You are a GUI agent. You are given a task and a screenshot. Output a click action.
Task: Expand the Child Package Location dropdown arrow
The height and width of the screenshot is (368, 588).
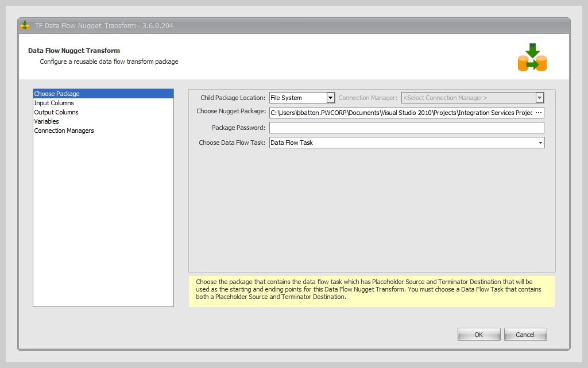pos(330,98)
